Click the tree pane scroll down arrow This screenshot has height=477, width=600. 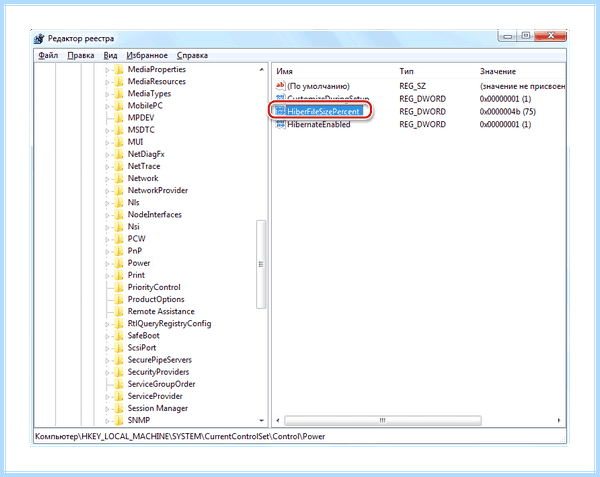pos(262,420)
